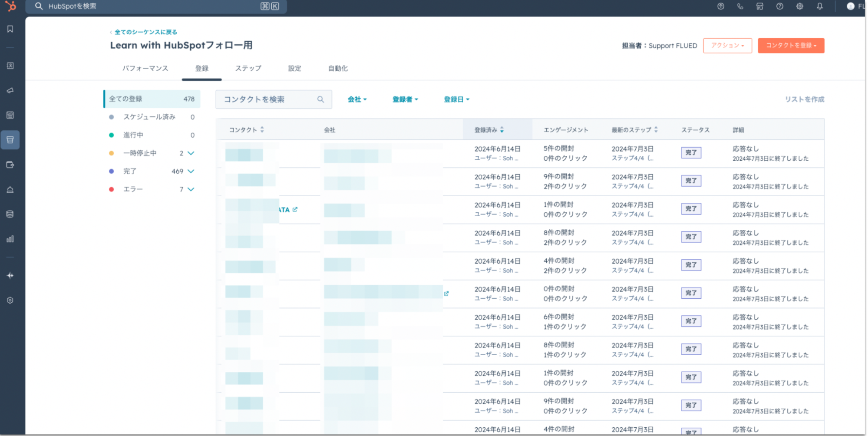
Task: Open the アクション dropdown button
Action: point(727,46)
